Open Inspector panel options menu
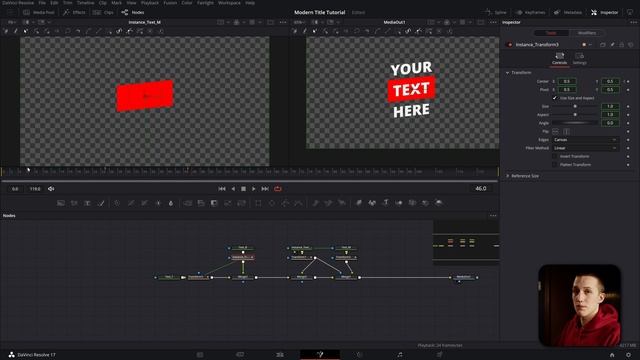 (633, 22)
